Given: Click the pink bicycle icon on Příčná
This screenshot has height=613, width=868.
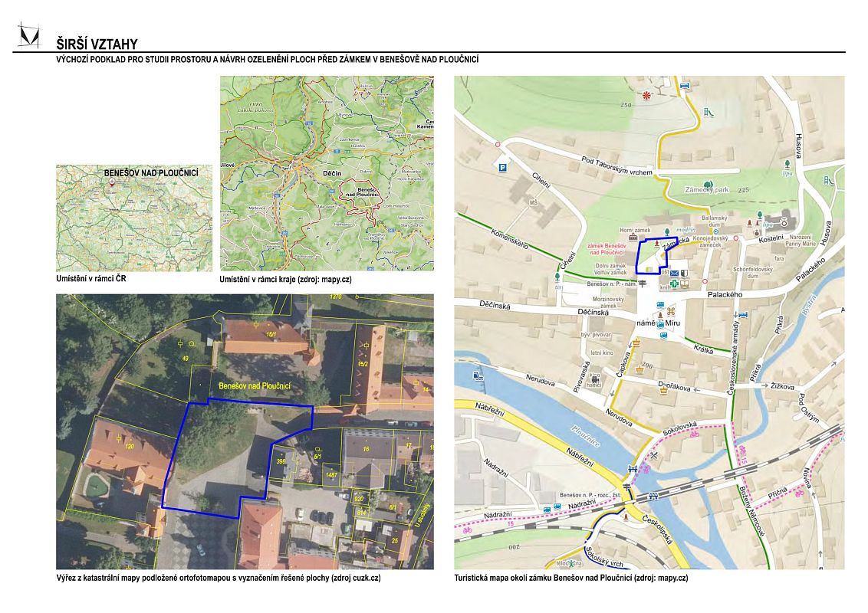Looking at the screenshot, I should (x=799, y=493).
